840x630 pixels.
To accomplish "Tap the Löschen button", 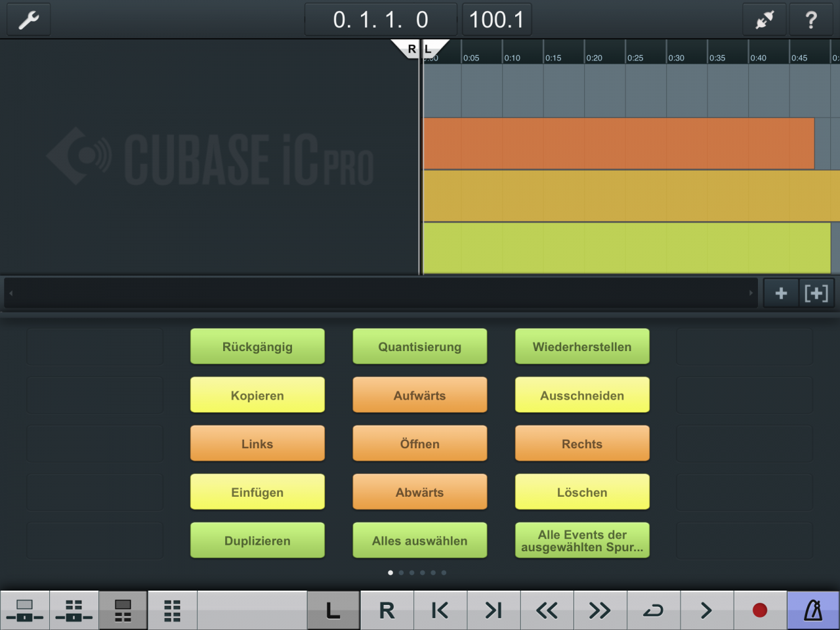I will [582, 492].
